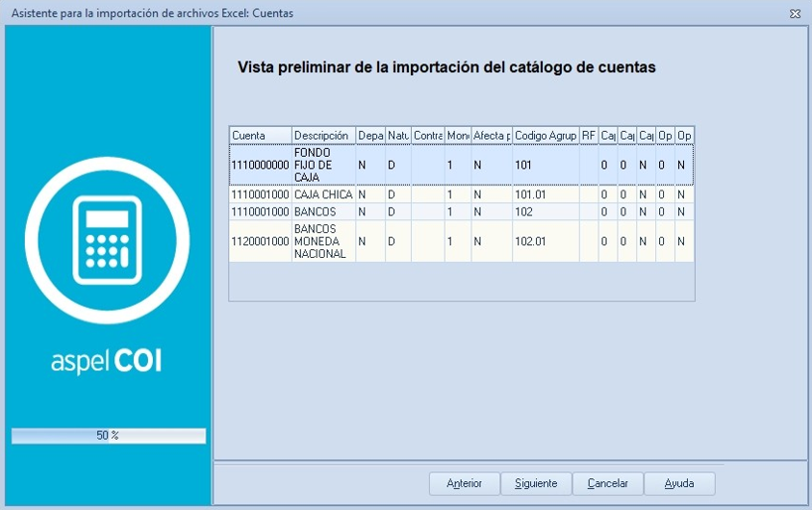
Task: Click grouping code 101.01 cell
Action: (x=546, y=194)
